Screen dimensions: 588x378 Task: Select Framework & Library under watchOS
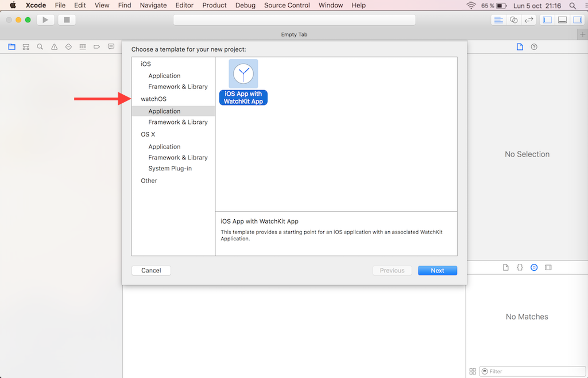[178, 122]
